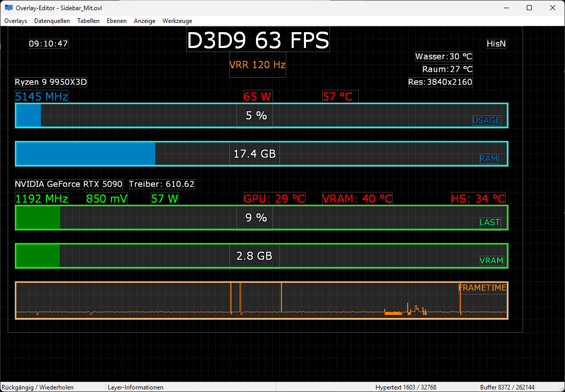Open the Ebenen menu

116,21
